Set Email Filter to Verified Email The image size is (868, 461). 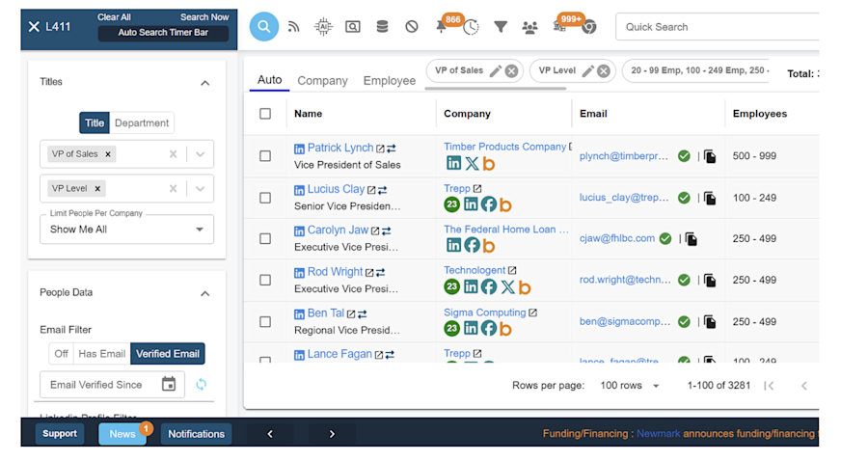(168, 354)
